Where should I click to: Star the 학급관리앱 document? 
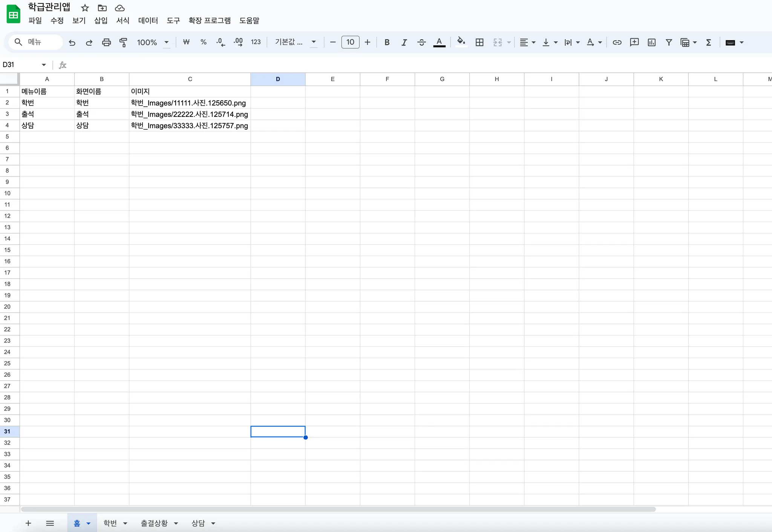[85, 8]
